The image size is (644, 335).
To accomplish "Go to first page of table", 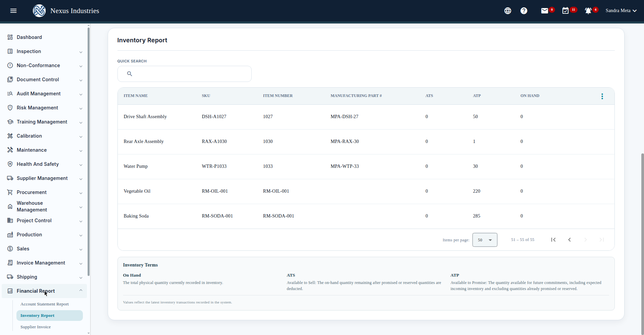I will [553, 240].
